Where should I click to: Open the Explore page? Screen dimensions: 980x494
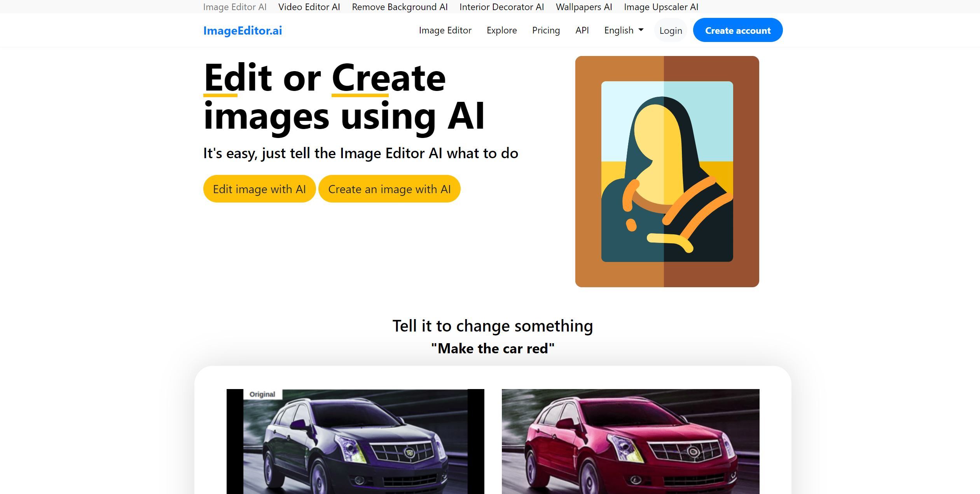coord(501,30)
